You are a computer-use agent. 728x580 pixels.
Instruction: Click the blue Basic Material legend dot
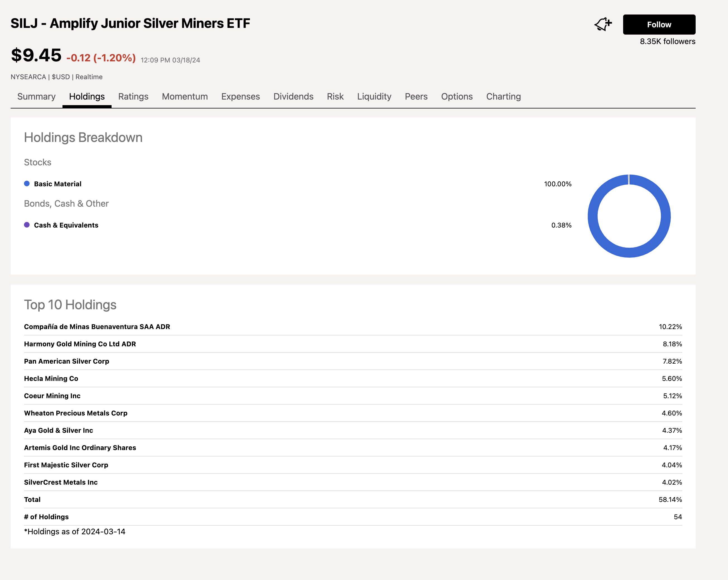click(x=27, y=184)
